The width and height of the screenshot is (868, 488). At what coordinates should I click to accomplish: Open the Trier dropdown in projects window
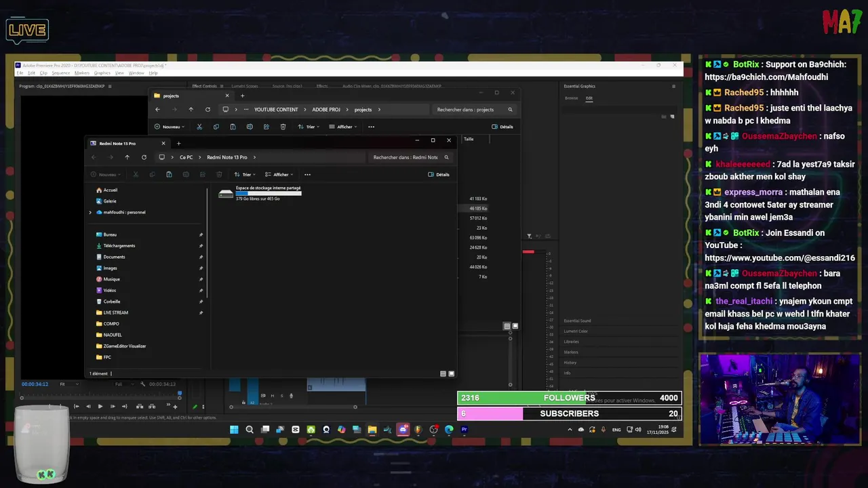coord(309,127)
